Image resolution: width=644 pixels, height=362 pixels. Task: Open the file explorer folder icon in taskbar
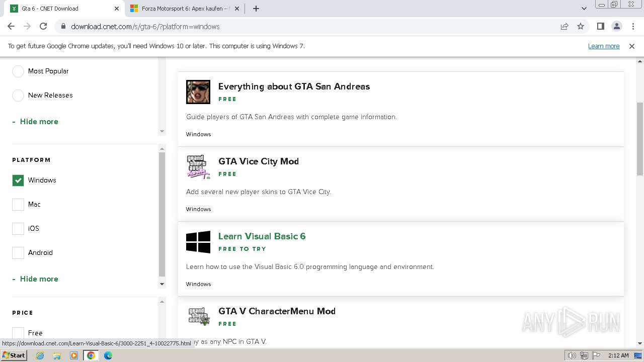pyautogui.click(x=57, y=355)
